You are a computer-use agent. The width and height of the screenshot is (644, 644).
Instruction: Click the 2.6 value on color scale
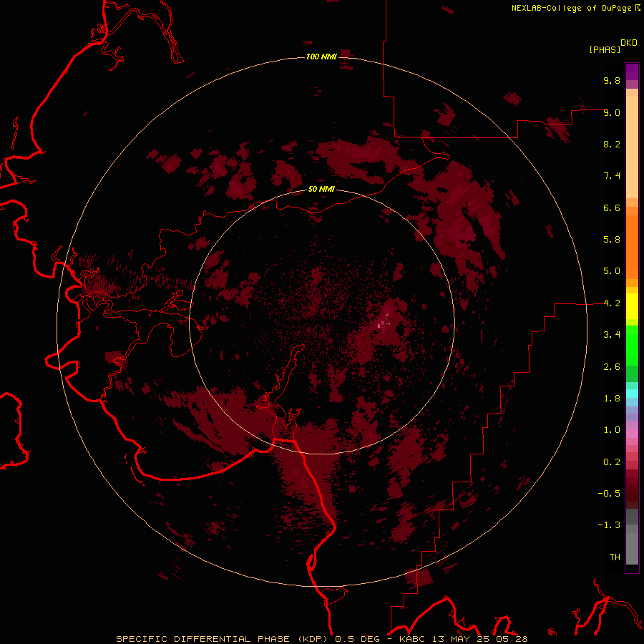[x=612, y=367]
